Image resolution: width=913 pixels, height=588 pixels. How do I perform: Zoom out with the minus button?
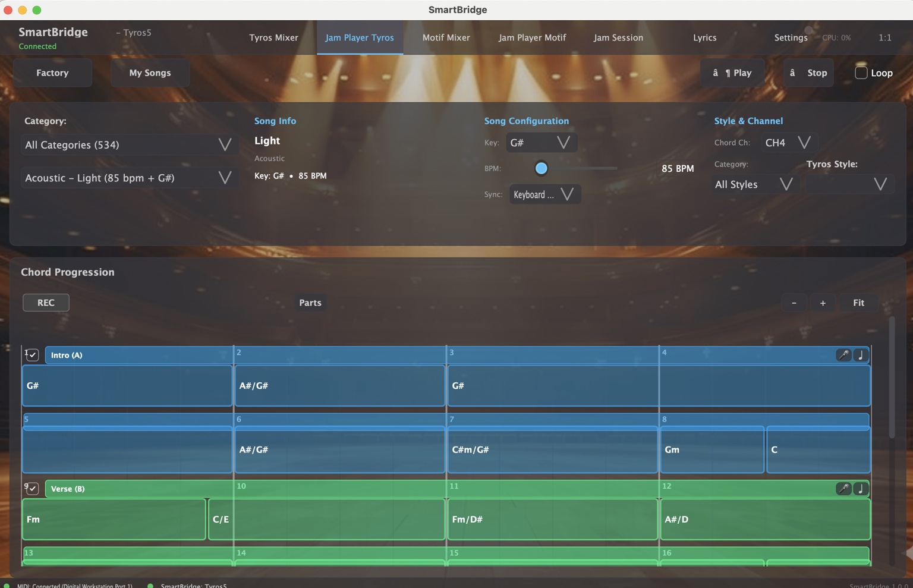(x=794, y=303)
